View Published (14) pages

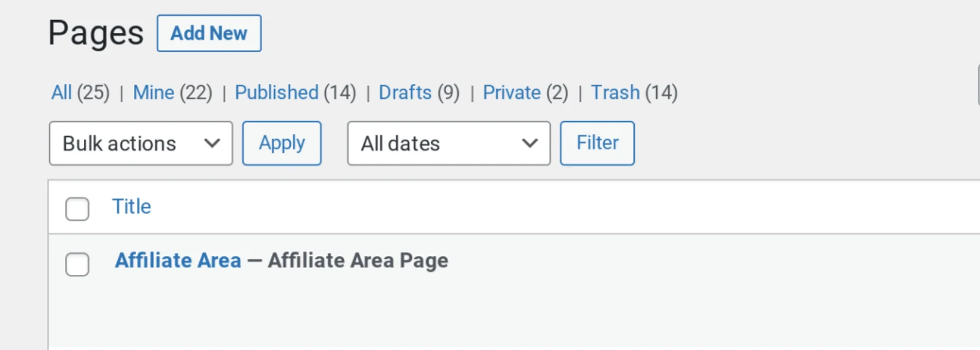pyautogui.click(x=295, y=93)
